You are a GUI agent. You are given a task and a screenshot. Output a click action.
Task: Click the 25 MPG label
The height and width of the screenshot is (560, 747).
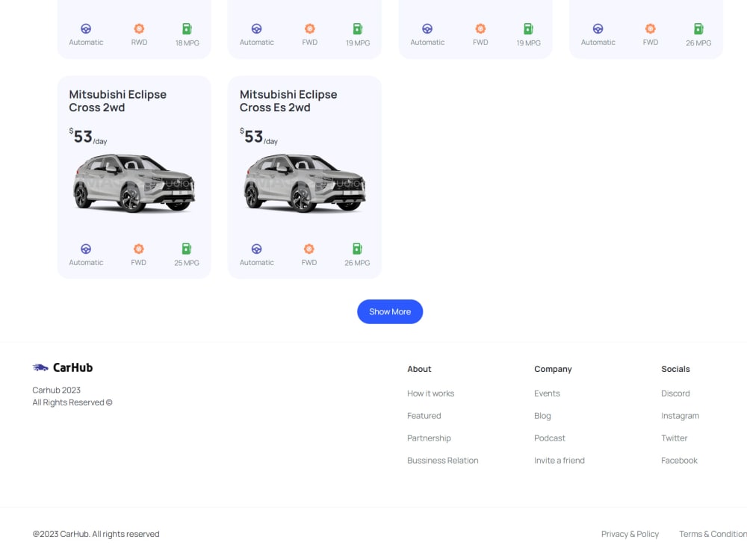pos(187,263)
